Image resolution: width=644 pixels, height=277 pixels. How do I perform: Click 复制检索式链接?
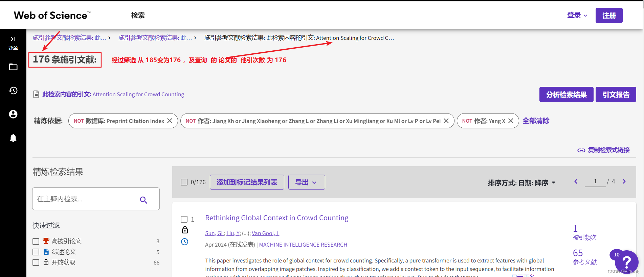(608, 150)
